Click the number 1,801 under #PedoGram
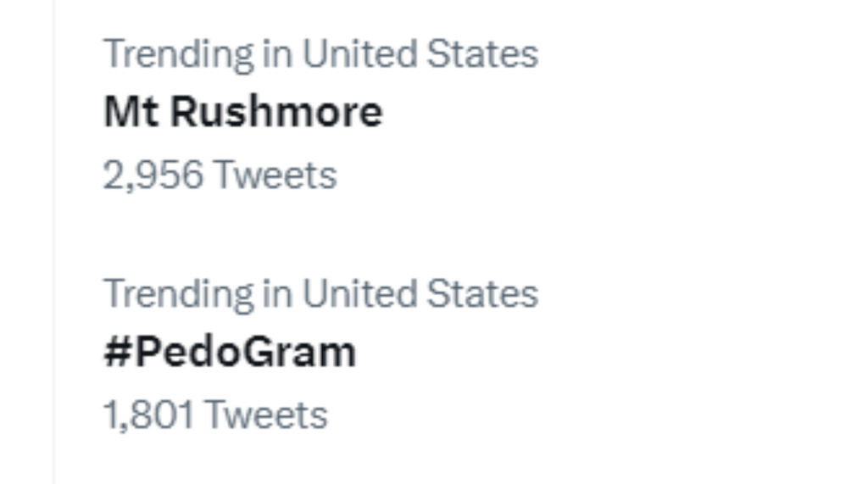Image resolution: width=868 pixels, height=484 pixels. click(x=149, y=415)
